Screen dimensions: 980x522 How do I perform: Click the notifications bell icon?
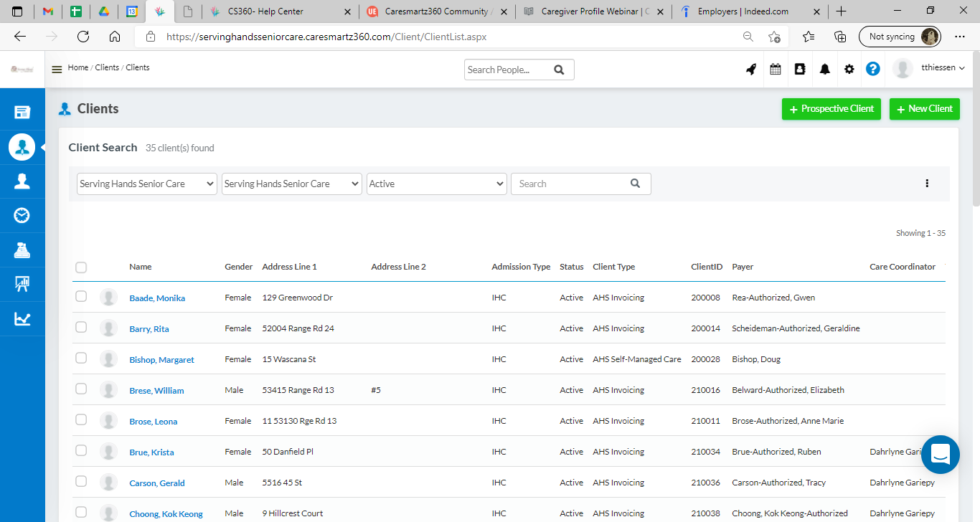tap(825, 70)
